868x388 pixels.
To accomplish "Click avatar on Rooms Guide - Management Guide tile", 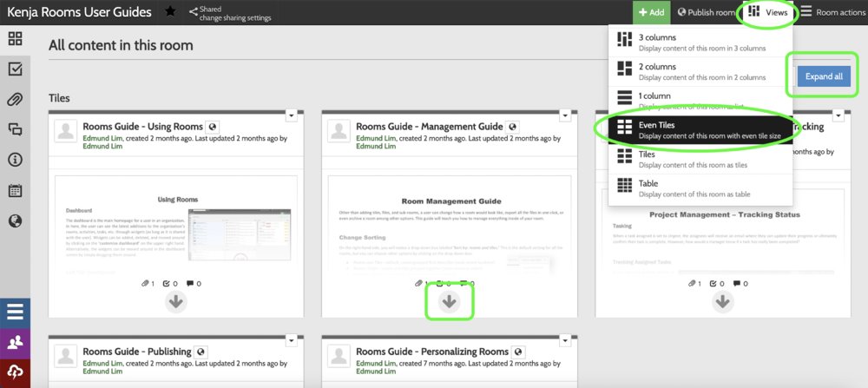I will tap(339, 132).
